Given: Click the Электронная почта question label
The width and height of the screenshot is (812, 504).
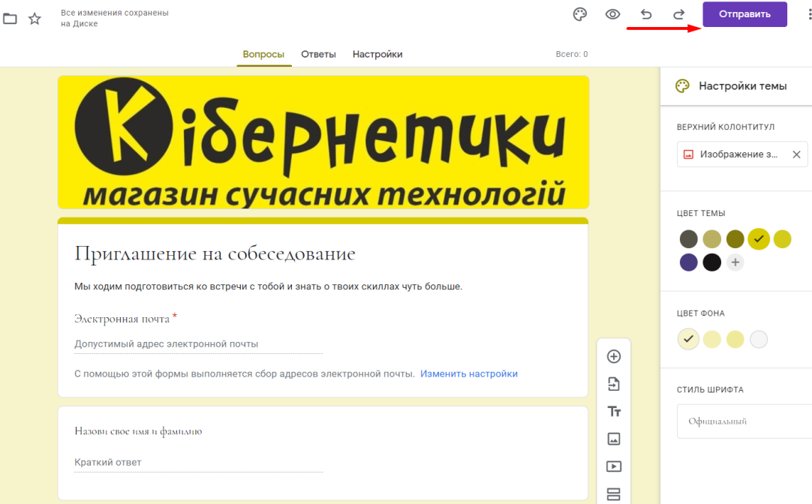Looking at the screenshot, I should pyautogui.click(x=122, y=319).
